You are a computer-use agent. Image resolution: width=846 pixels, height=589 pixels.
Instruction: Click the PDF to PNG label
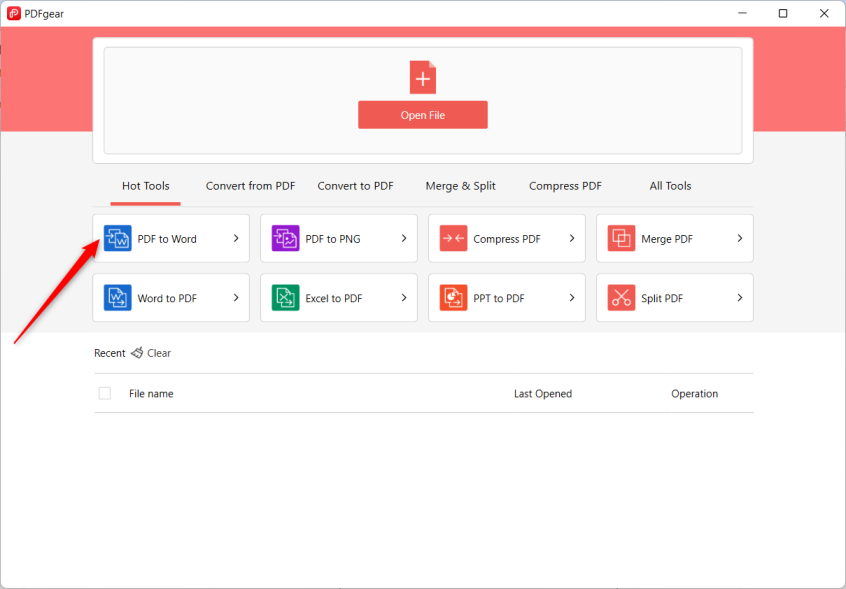tap(333, 239)
